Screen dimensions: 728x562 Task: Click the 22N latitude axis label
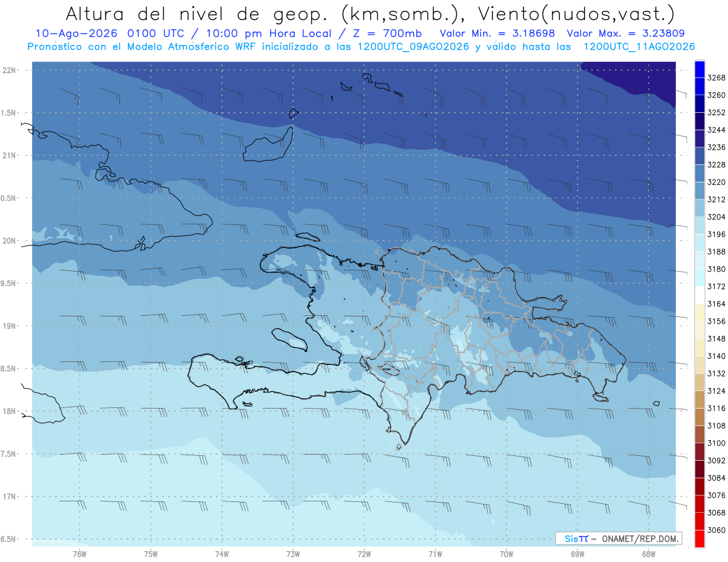[x=8, y=70]
